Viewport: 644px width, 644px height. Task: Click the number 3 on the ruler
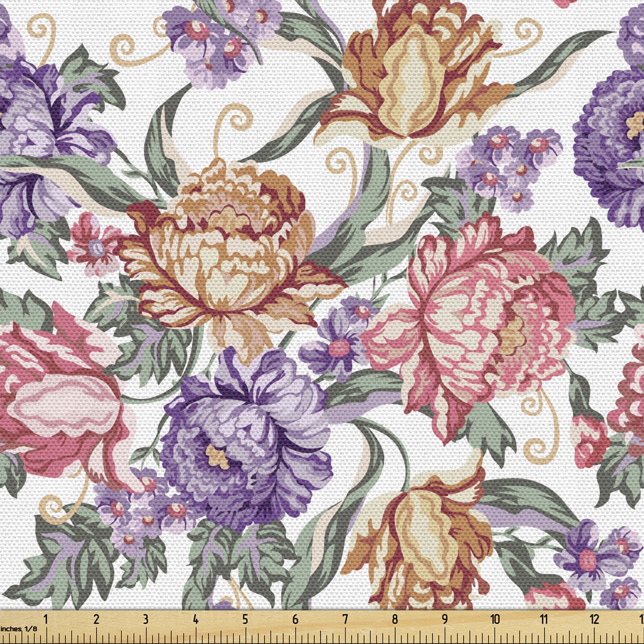(x=146, y=619)
